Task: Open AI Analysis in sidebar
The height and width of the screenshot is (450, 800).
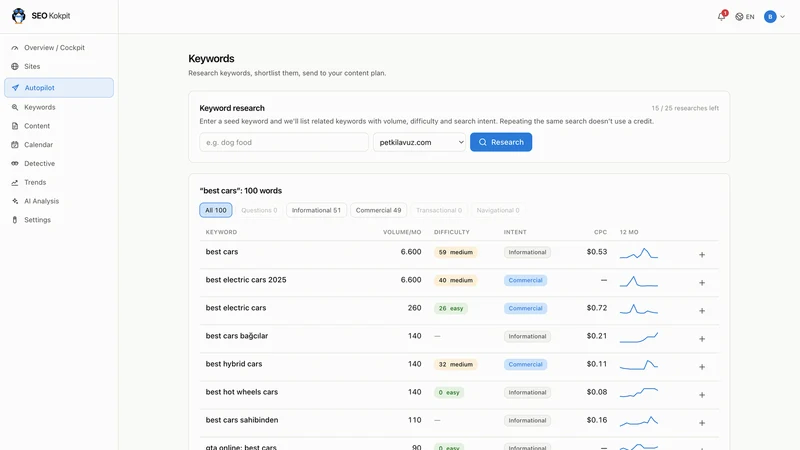Action: point(59,201)
